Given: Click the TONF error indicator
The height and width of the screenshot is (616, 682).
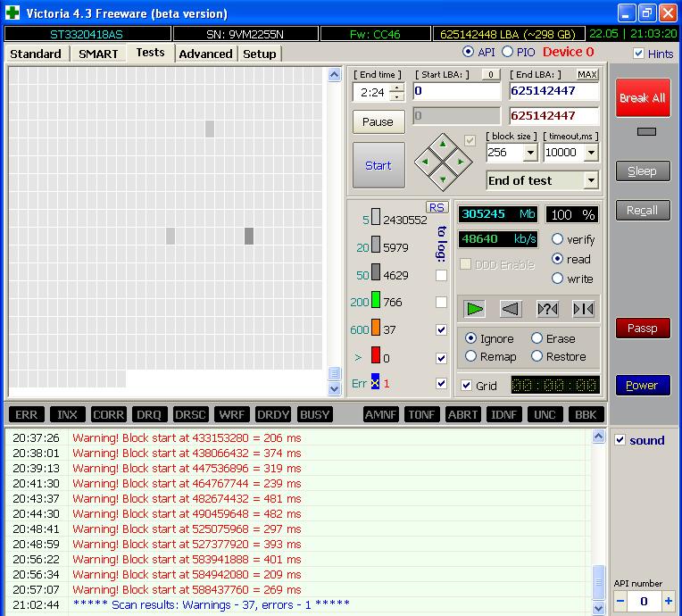Looking at the screenshot, I should click(421, 414).
